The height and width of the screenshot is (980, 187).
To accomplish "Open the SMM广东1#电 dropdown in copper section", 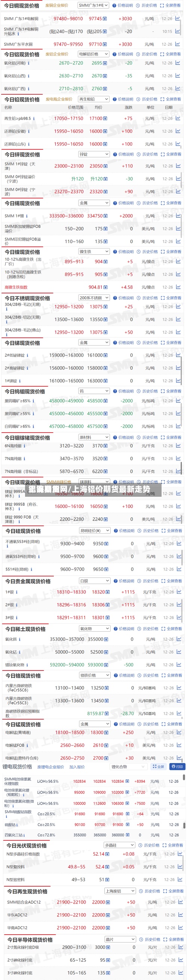I will [x=93, y=5].
